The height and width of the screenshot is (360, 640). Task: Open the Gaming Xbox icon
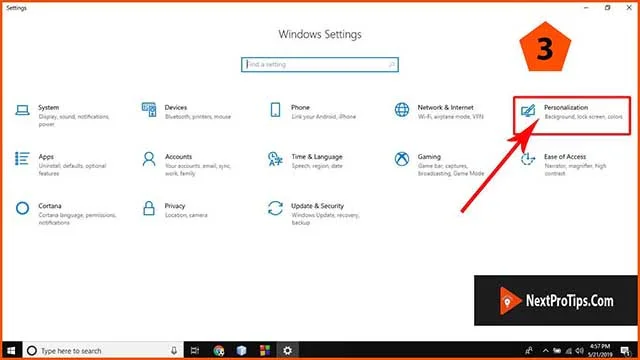click(x=402, y=159)
